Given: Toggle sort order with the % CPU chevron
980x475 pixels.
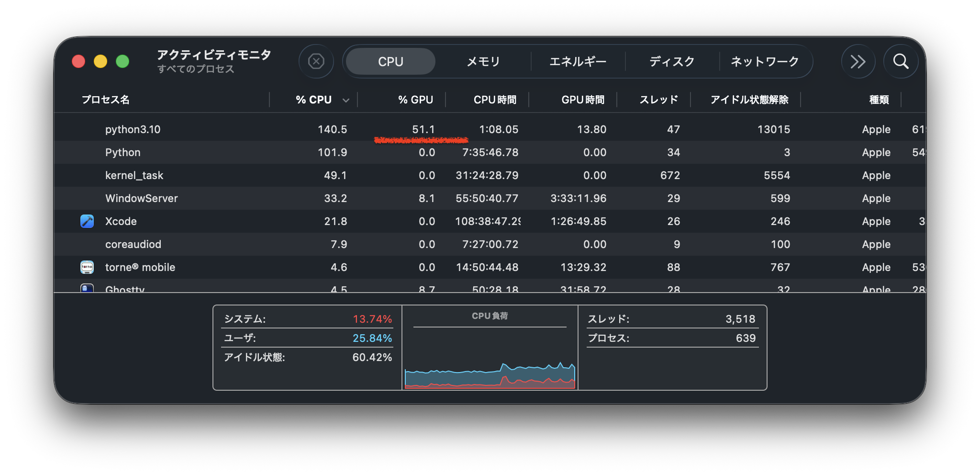Looking at the screenshot, I should pos(346,100).
